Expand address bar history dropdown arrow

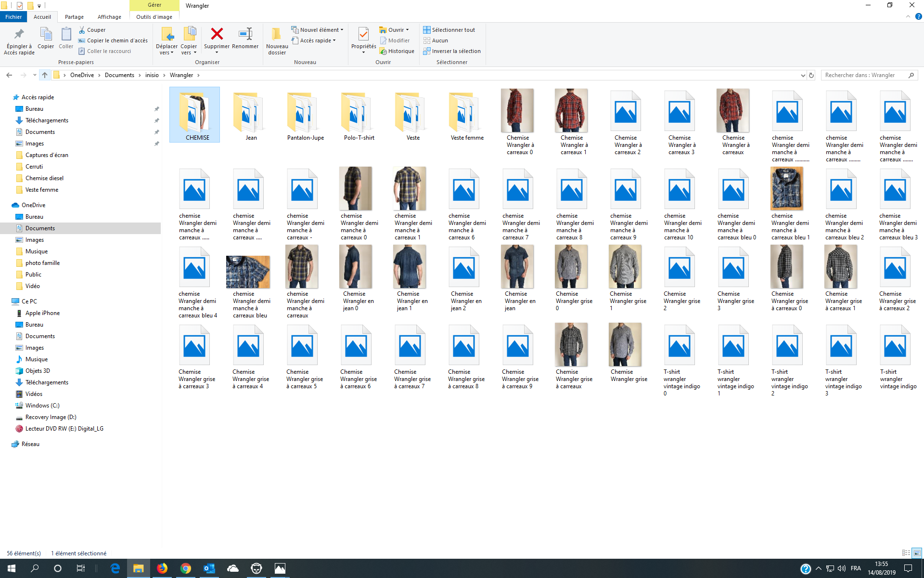tap(803, 75)
